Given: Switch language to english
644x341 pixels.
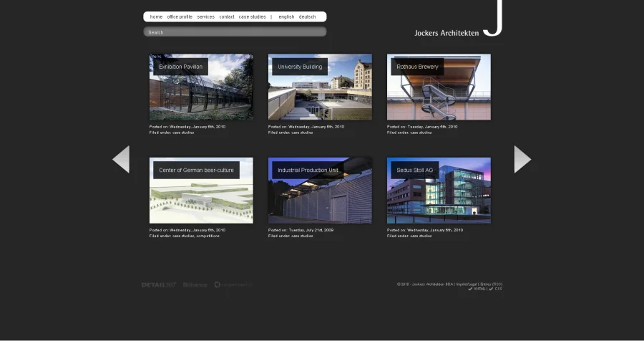Looking at the screenshot, I should point(286,16).
